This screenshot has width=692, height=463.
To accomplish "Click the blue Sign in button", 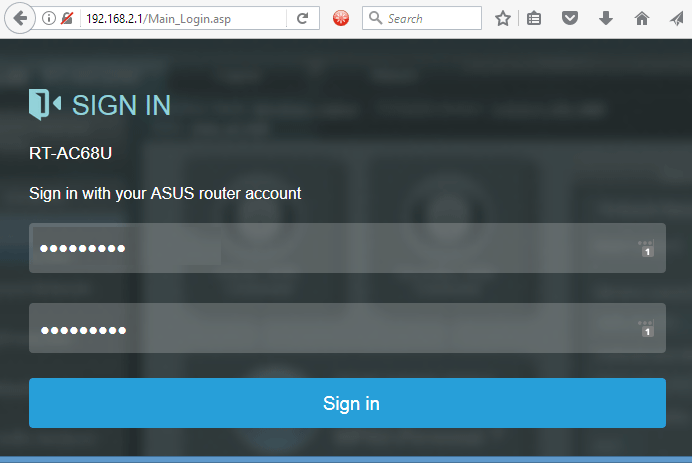I will pos(347,403).
